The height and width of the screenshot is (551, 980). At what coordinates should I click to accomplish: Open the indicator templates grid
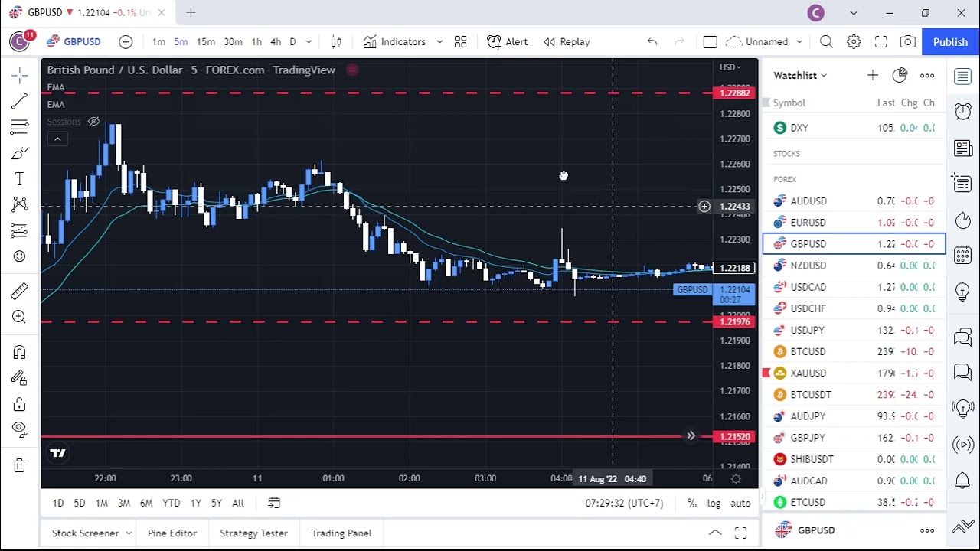pyautogui.click(x=460, y=42)
